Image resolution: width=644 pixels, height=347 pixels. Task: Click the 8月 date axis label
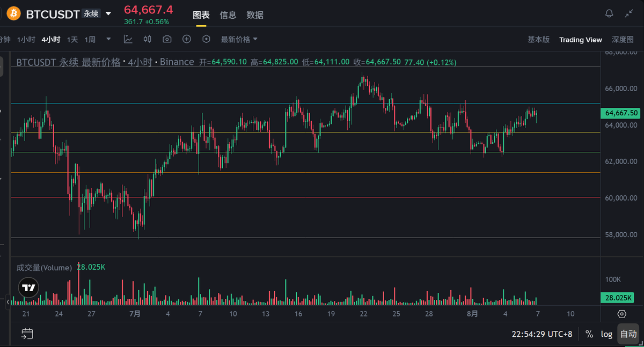tap(472, 314)
